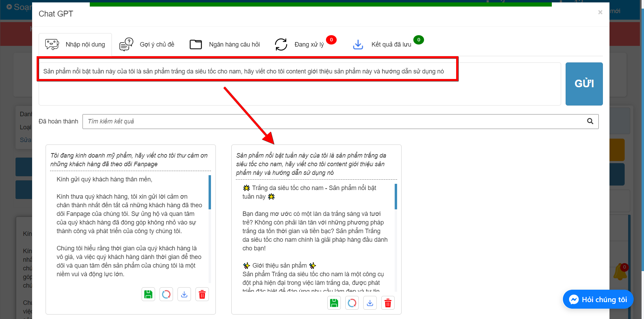Click the 'Sản phẩm nổi bật tuần này' card title
Screen dimensions: 644x319
tap(311, 164)
